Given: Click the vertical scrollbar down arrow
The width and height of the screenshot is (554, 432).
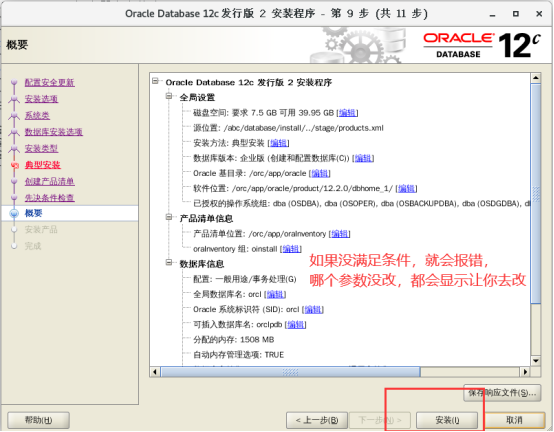Looking at the screenshot, I should point(536,361).
